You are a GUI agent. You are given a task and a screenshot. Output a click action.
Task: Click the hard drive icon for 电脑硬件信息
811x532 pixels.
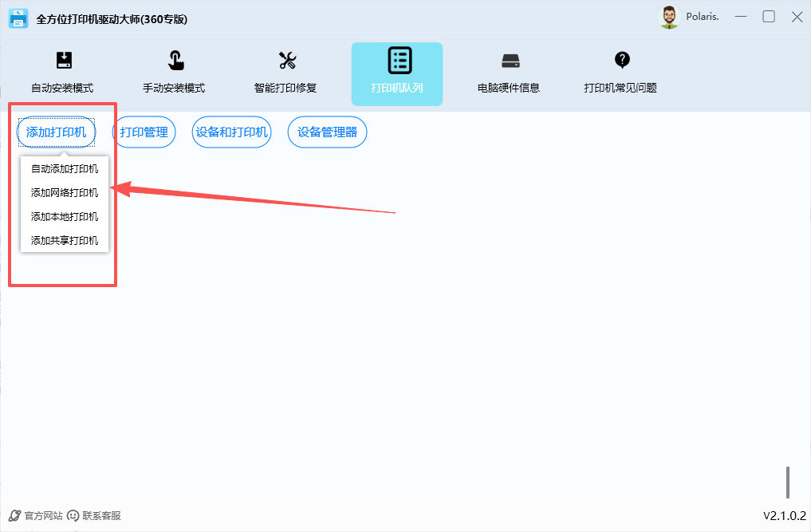(510, 61)
